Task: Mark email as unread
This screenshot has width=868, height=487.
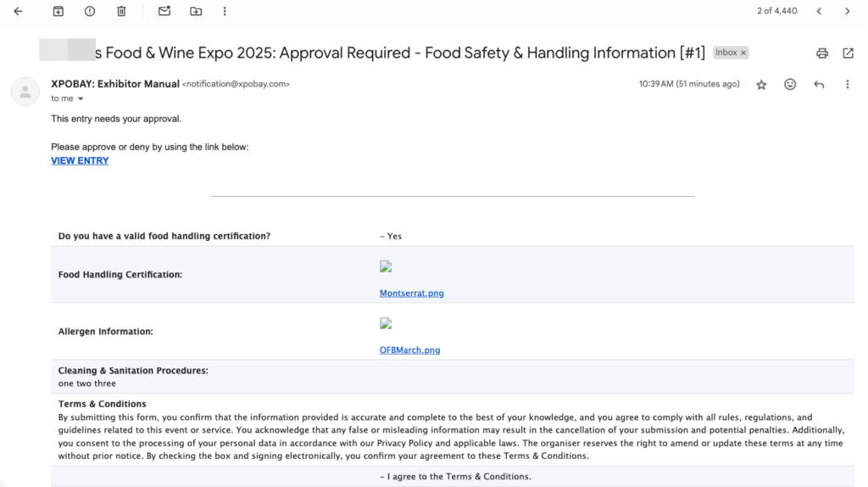Action: tap(164, 11)
